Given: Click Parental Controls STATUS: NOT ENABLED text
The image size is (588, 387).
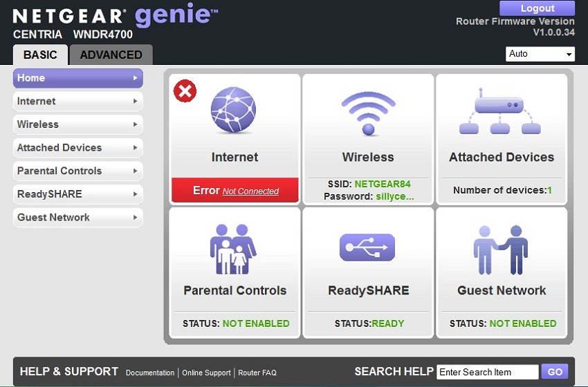Looking at the screenshot, I should coord(236,323).
